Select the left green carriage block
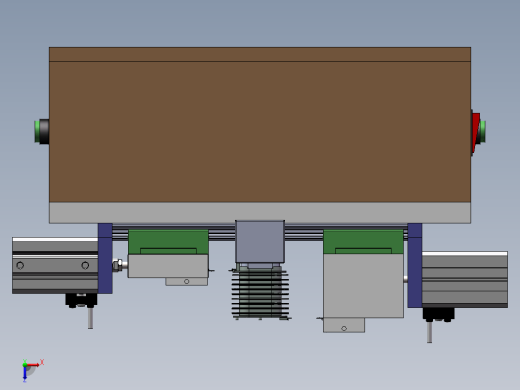520x390 pixels. tap(168, 242)
